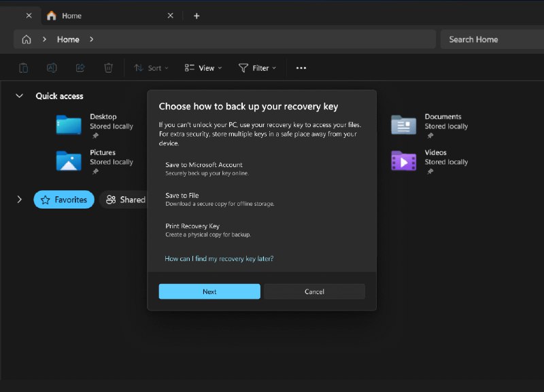Click the Desktop folder name text

pos(103,116)
